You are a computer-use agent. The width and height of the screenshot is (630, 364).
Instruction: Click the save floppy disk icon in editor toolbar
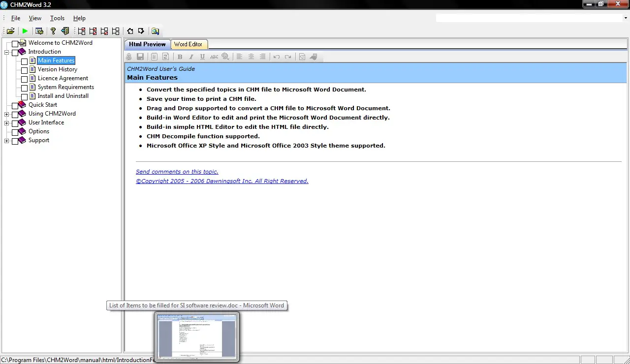tap(140, 57)
